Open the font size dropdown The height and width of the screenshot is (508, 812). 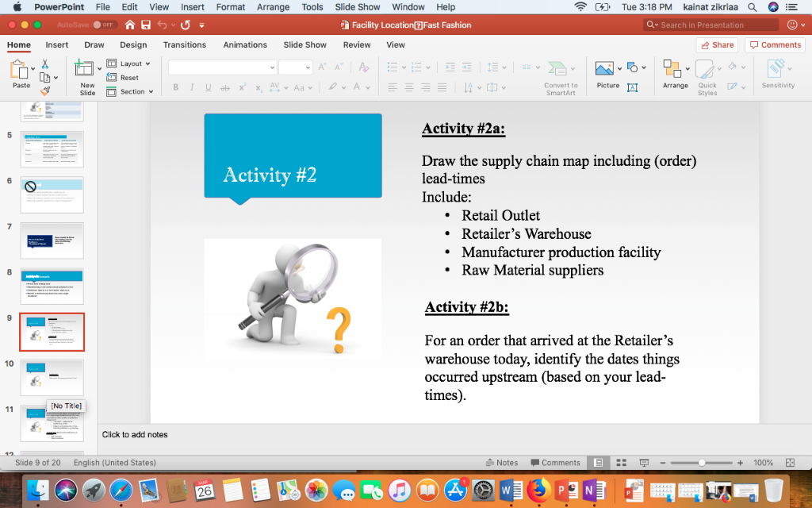tap(297, 66)
